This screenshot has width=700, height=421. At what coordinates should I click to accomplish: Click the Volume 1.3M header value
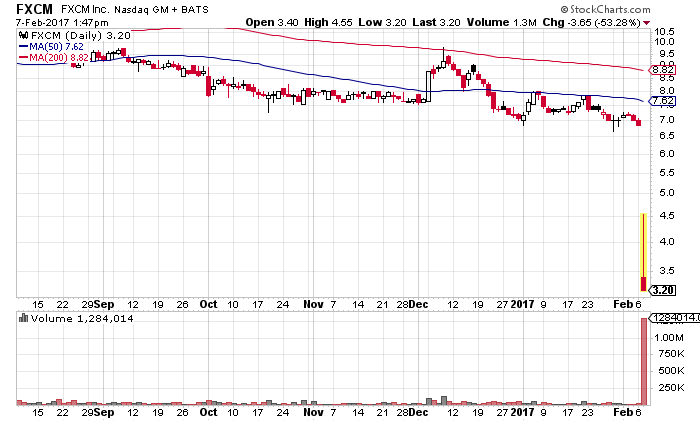[x=501, y=22]
